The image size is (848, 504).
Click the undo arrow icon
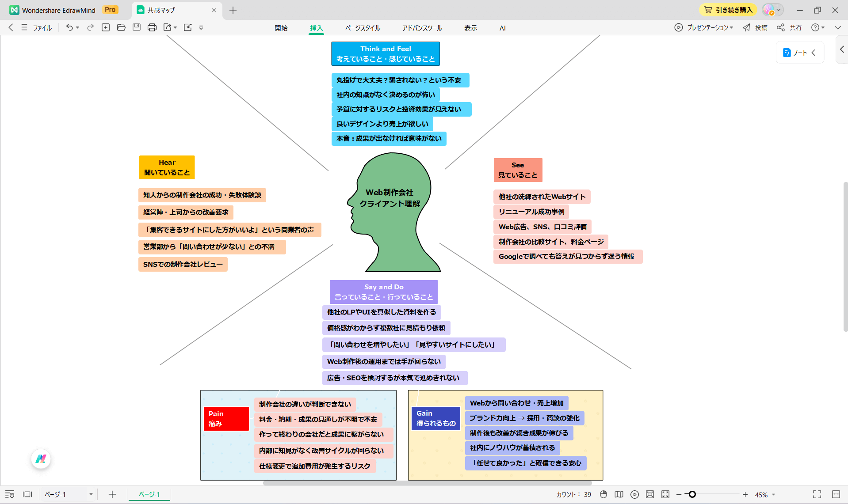pyautogui.click(x=69, y=27)
